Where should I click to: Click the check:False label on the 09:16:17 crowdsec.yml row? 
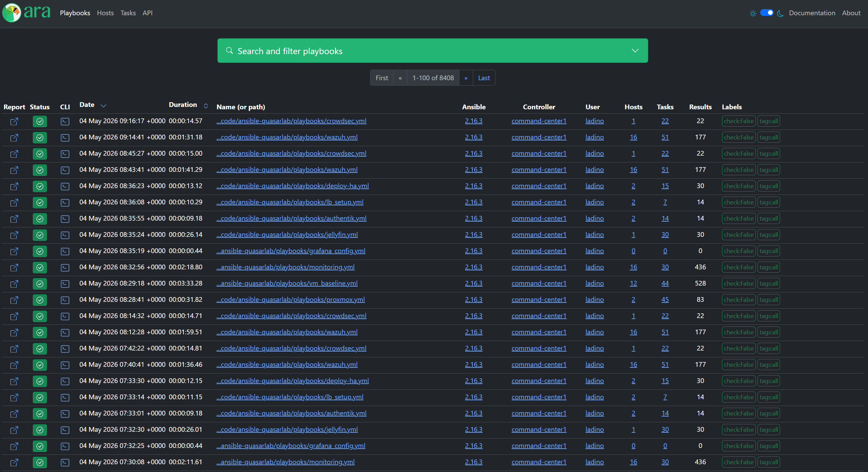coord(739,121)
